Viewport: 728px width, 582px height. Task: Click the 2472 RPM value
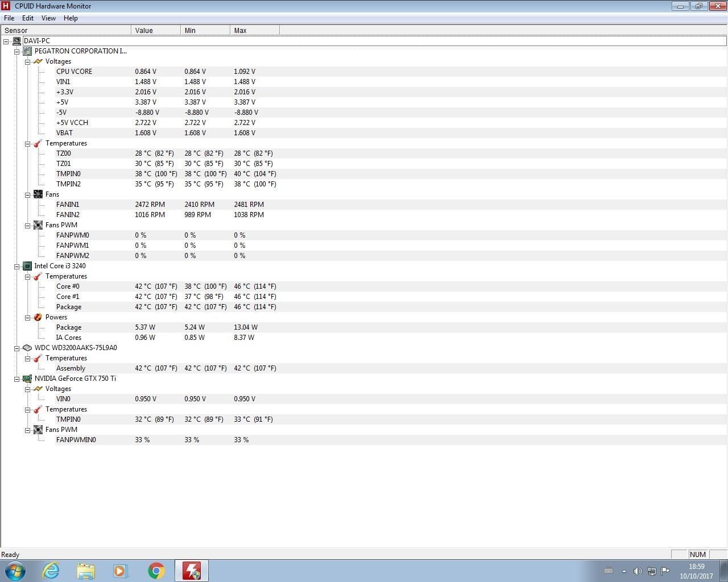150,205
